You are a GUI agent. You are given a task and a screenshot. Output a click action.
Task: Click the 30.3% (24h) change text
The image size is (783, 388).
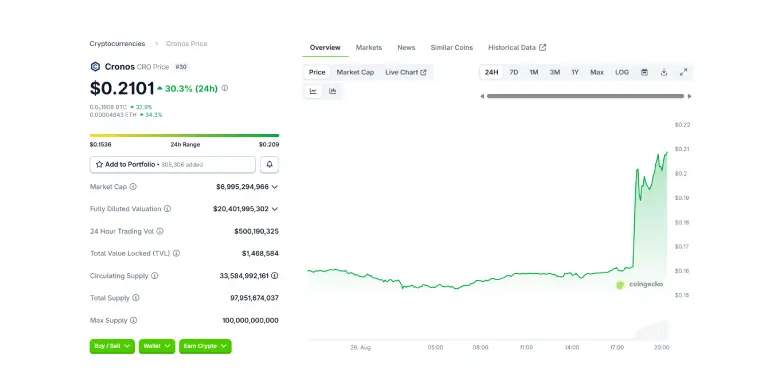192,88
